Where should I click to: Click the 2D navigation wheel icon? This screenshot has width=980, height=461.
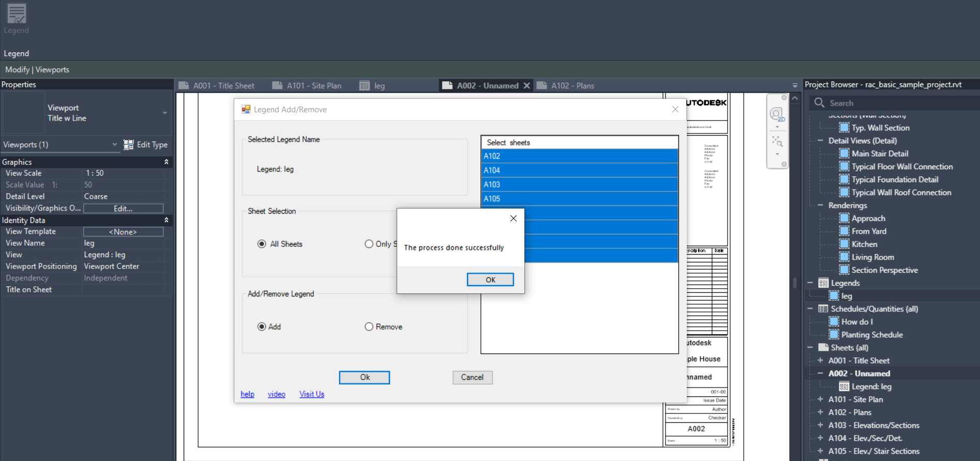[x=776, y=114]
